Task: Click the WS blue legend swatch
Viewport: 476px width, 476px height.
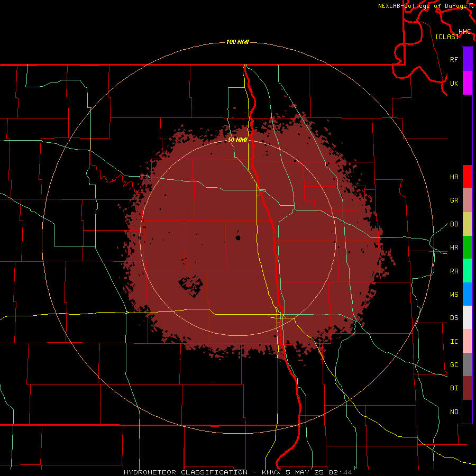Action: 467,294
